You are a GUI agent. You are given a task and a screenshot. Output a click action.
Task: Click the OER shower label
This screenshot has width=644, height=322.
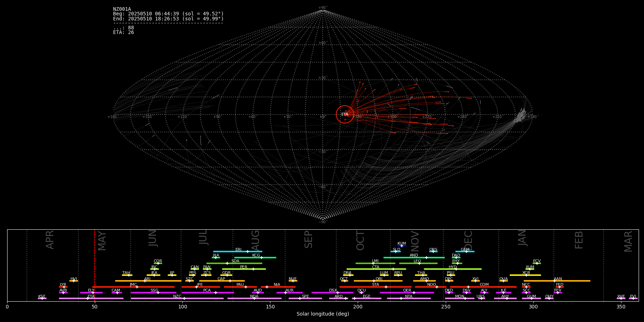pyautogui.click(x=407, y=291)
